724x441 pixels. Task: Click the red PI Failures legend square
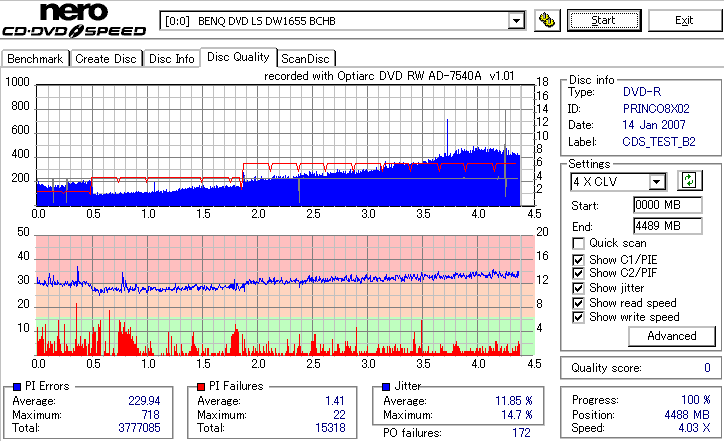click(201, 387)
